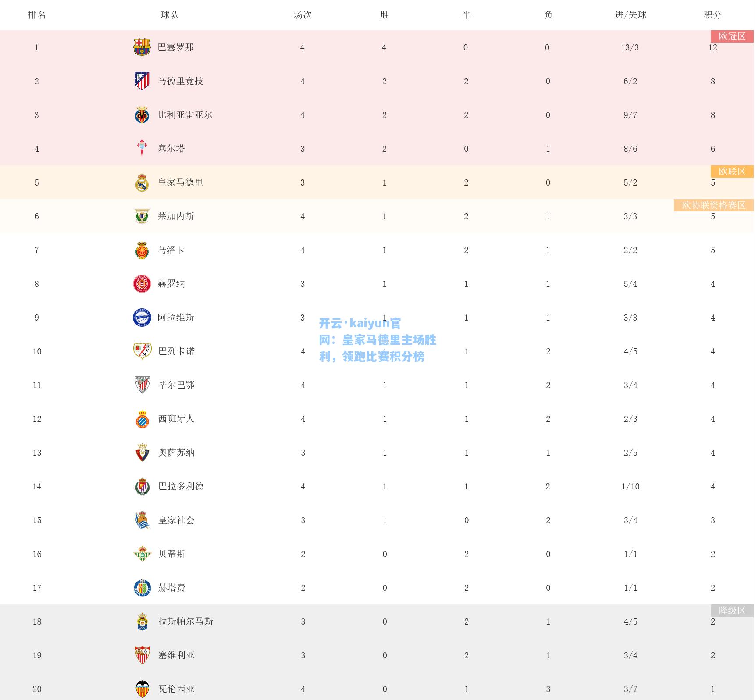Click the 场次 column header

(303, 15)
